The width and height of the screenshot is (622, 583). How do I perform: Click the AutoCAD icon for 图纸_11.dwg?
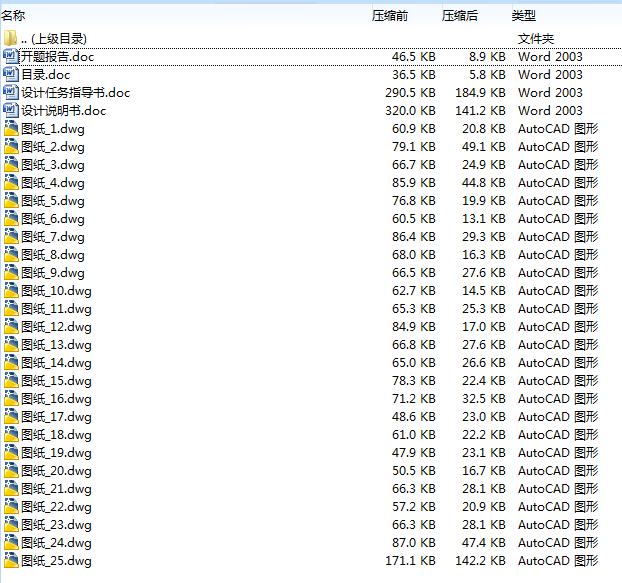point(11,309)
